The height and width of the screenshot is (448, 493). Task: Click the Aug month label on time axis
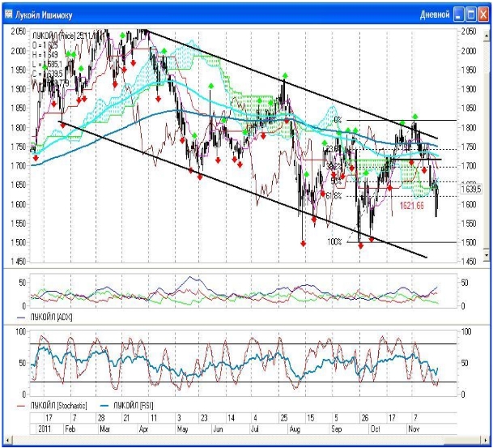click(295, 429)
